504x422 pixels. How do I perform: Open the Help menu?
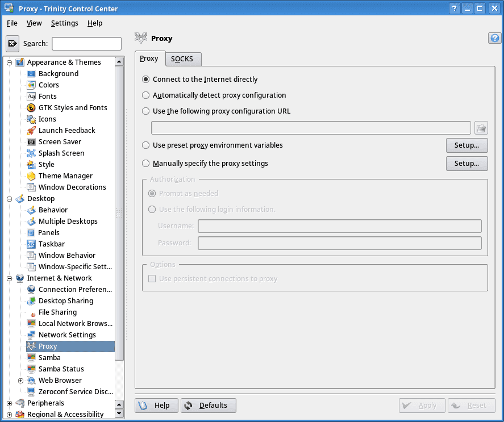(x=95, y=23)
